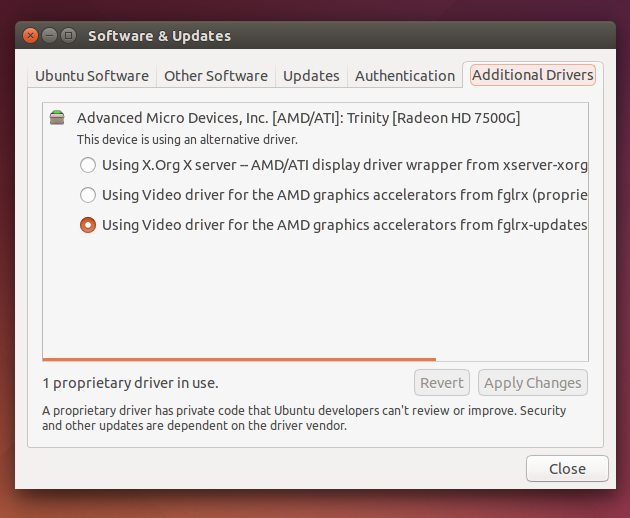Viewport: 630px width, 518px height.
Task: Click 'This device is using an alternative driver' text
Action: click(187, 140)
